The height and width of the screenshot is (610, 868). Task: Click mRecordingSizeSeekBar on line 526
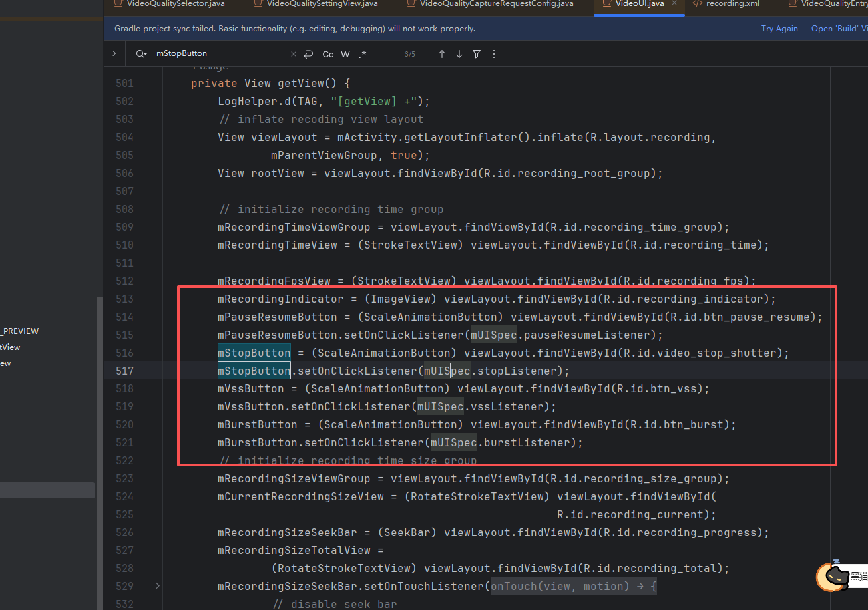[x=288, y=532]
